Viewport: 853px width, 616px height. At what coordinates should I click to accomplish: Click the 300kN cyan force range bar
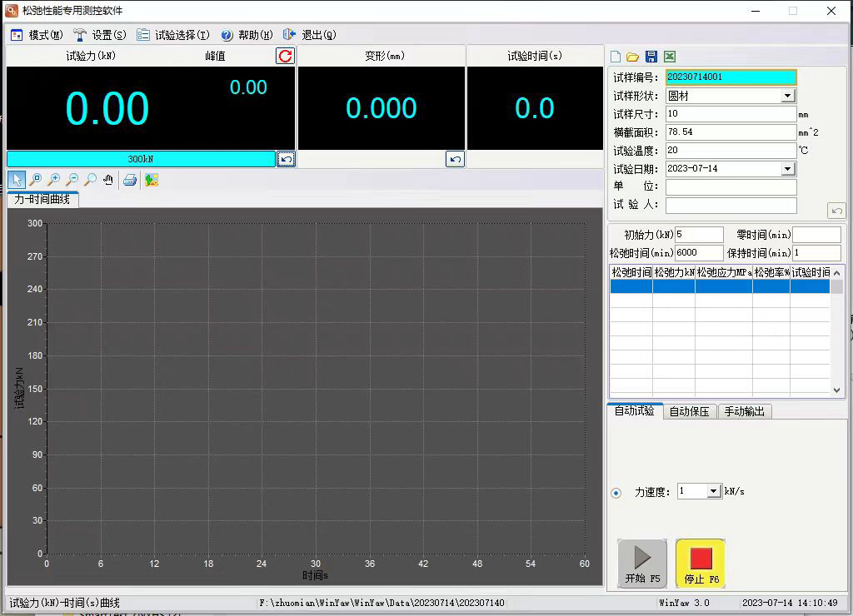[141, 159]
